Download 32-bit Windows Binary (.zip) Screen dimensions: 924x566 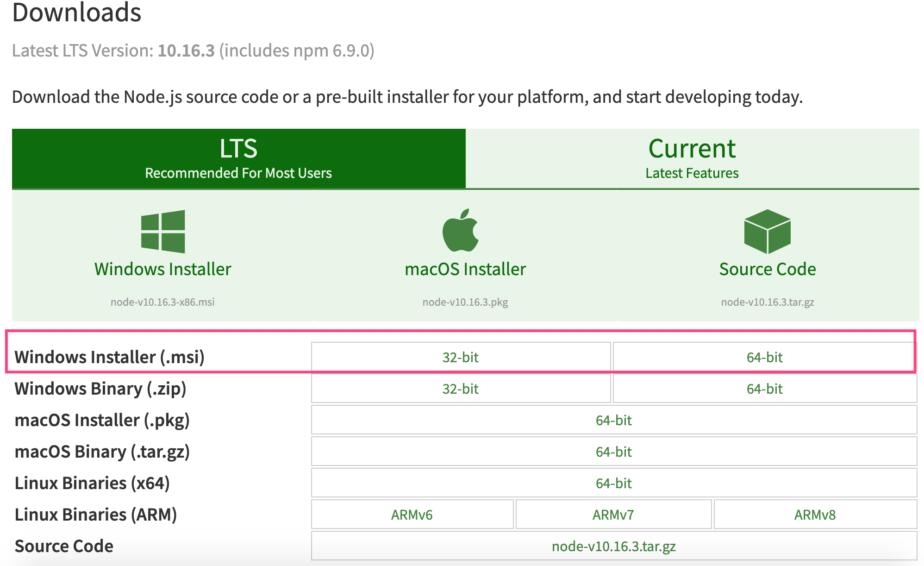tap(461, 389)
